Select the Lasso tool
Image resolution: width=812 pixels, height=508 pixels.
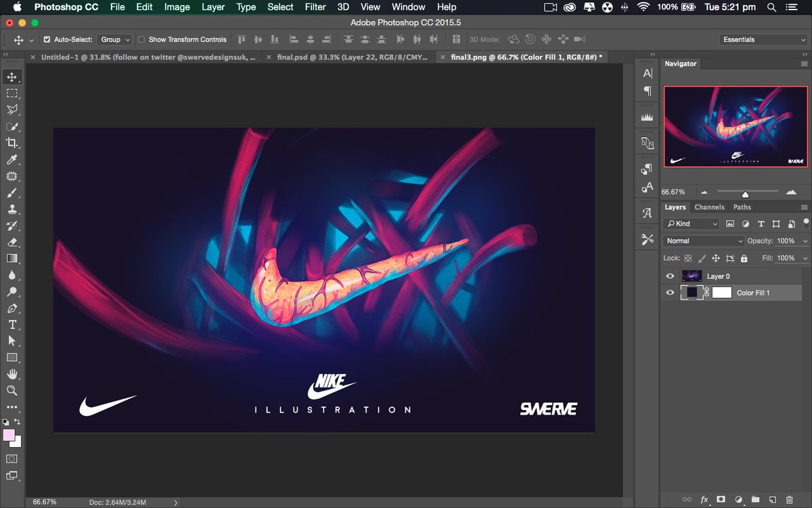coord(12,110)
